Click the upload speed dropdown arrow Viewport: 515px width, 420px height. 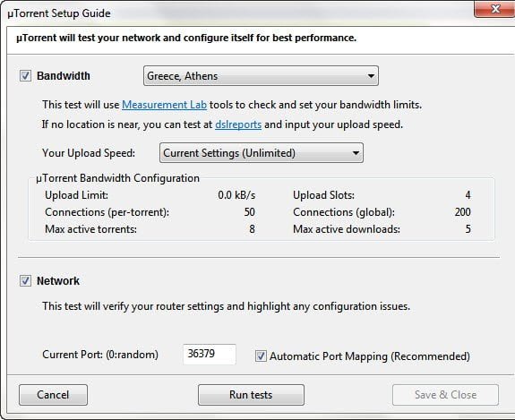coord(356,153)
